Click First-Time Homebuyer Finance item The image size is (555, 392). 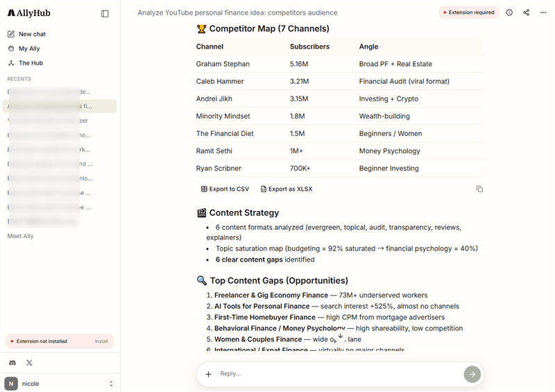(265, 317)
